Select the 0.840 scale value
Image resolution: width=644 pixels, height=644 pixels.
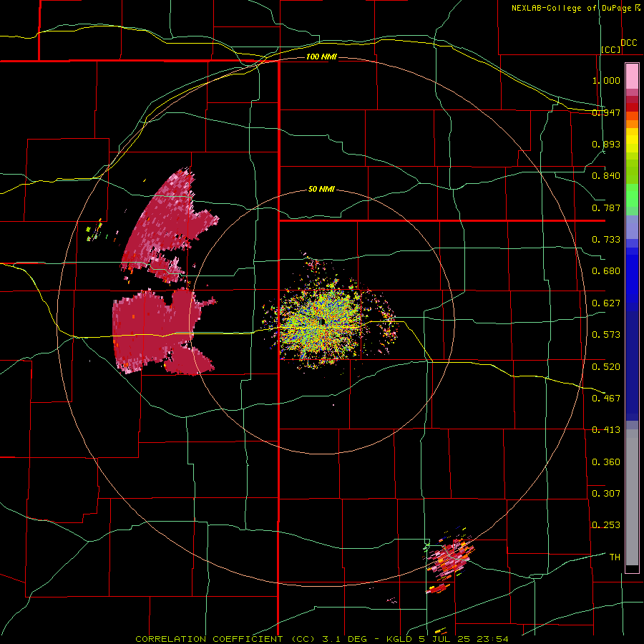pos(606,176)
